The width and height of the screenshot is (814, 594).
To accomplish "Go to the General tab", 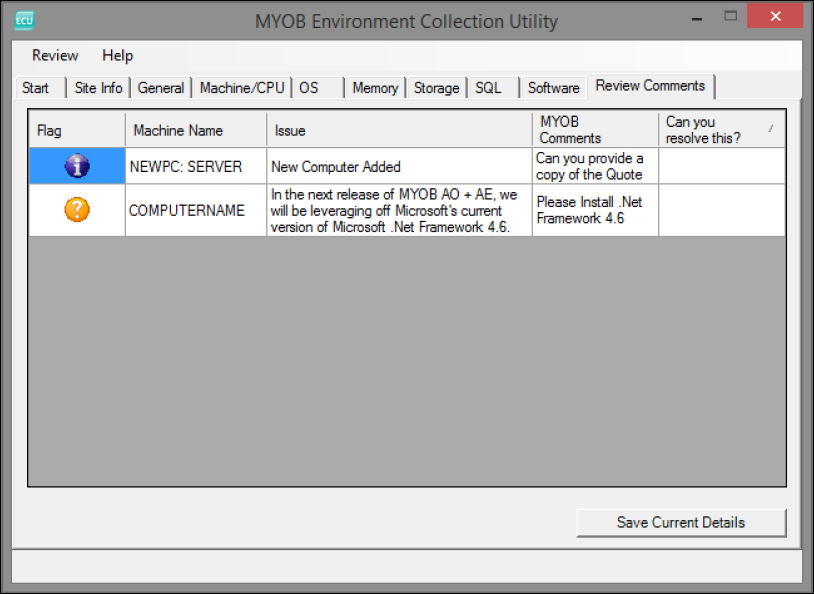I will click(x=161, y=88).
